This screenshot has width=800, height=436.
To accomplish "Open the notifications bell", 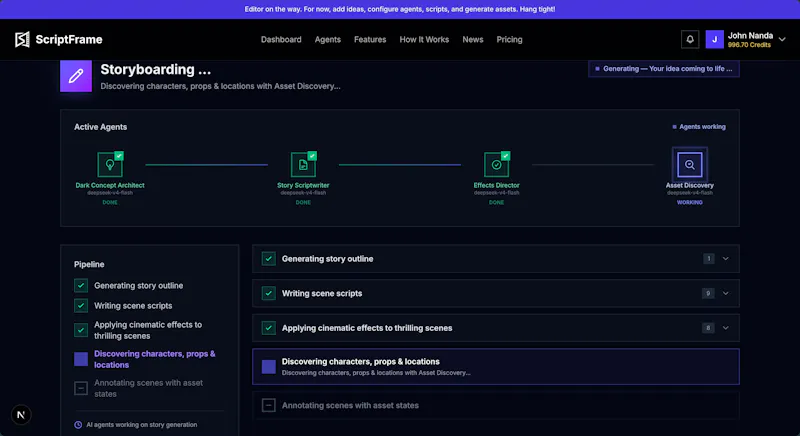I will coord(690,39).
